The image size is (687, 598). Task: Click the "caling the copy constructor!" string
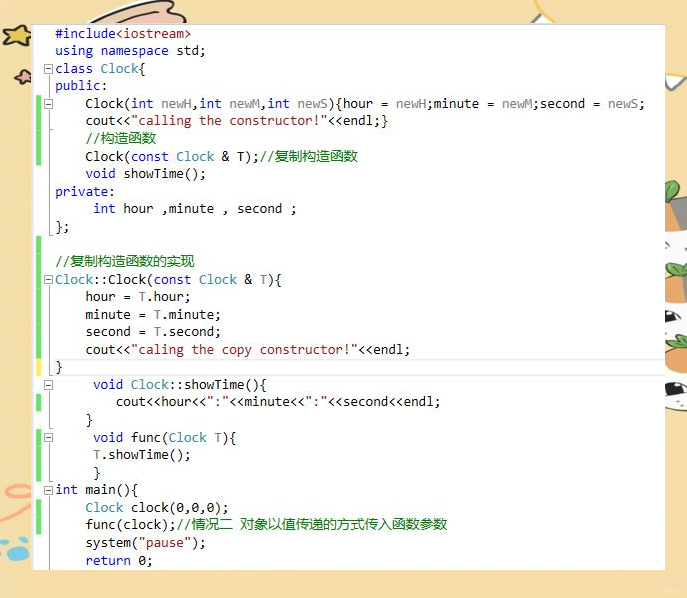244,350
